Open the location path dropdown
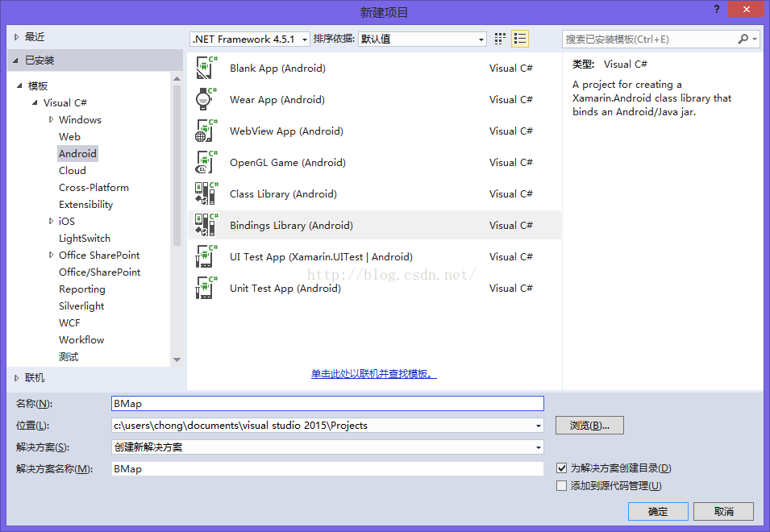Screen dimensions: 770x532 (x=539, y=426)
